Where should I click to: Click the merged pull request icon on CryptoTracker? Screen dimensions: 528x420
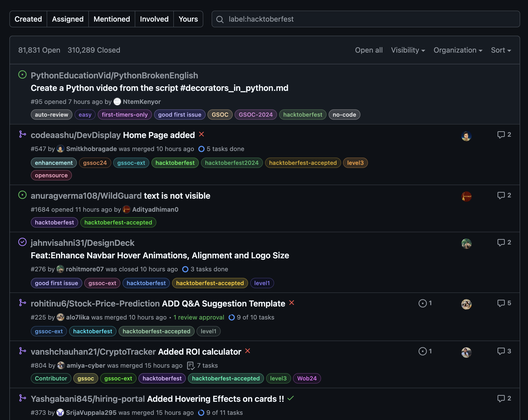point(23,351)
